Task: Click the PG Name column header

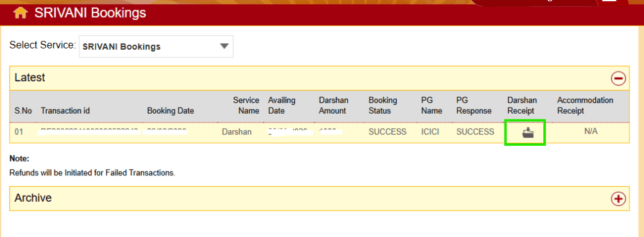Action: [x=431, y=106]
